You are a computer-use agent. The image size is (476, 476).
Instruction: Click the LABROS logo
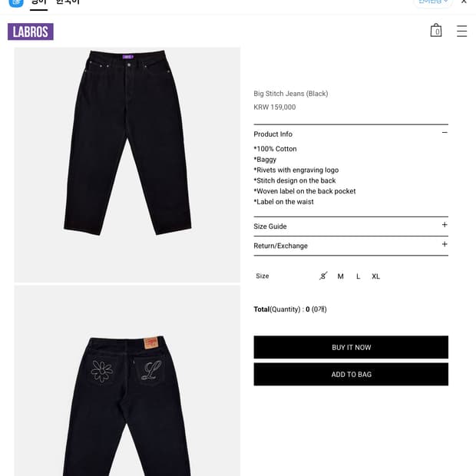click(31, 31)
